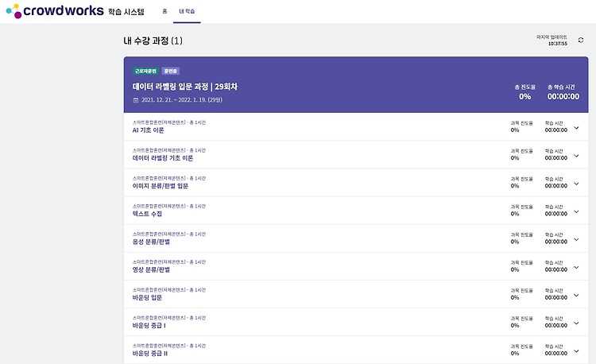The height and width of the screenshot is (364, 596).
Task: Click the 내 수강 과정 (1) heading
Action: pyautogui.click(x=153, y=41)
